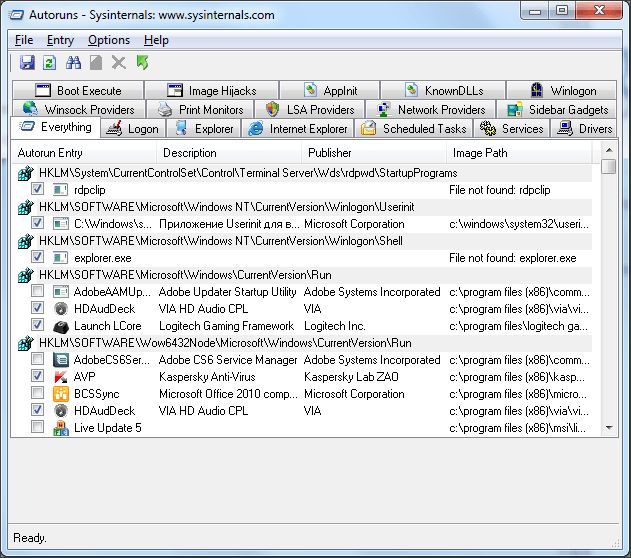The height and width of the screenshot is (558, 631).
Task: Click the Launch LCore Logitech icon
Action: (61, 326)
